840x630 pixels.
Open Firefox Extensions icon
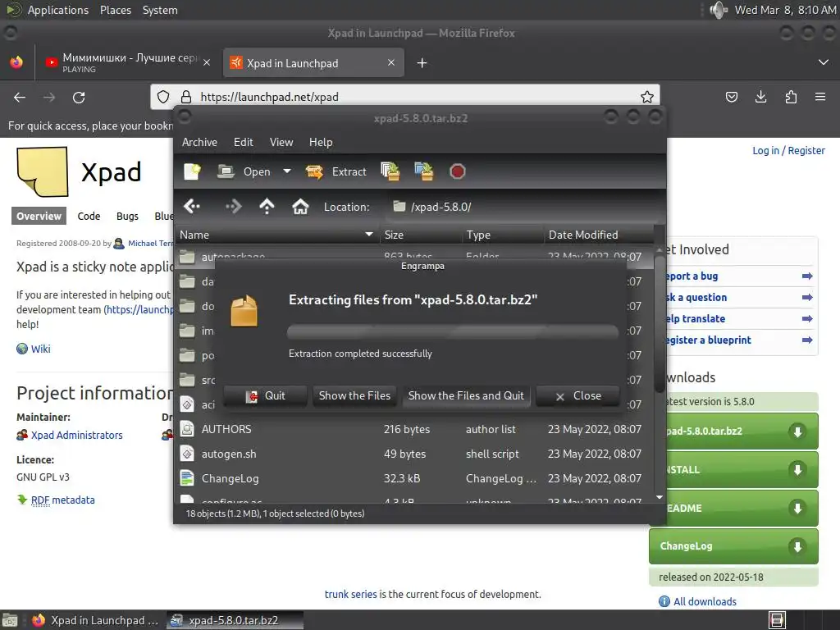(x=791, y=97)
